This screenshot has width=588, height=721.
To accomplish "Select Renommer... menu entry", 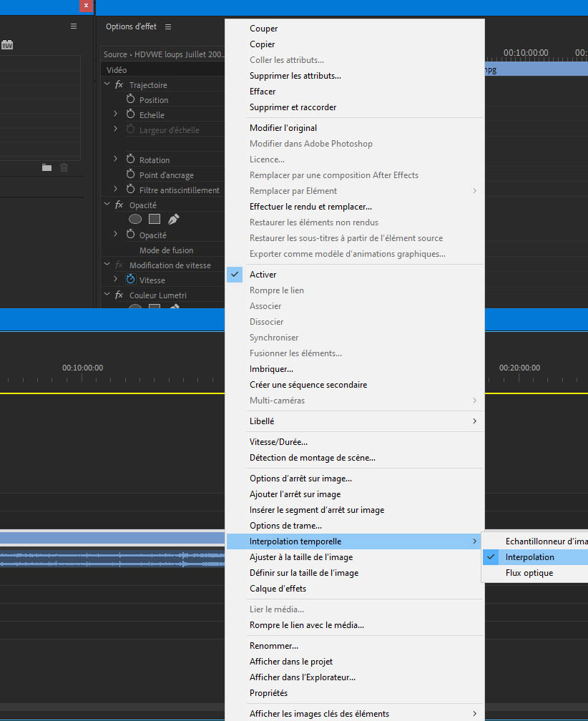I will (355, 646).
